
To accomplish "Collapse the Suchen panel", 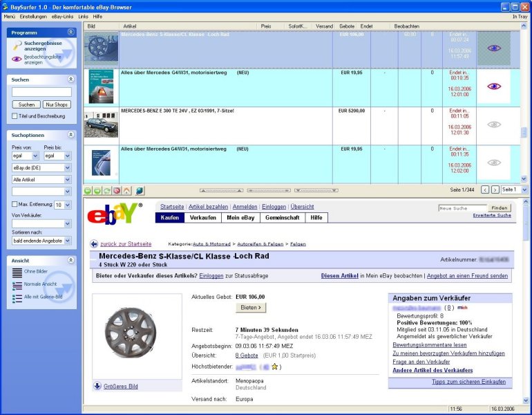I will click(71, 79).
